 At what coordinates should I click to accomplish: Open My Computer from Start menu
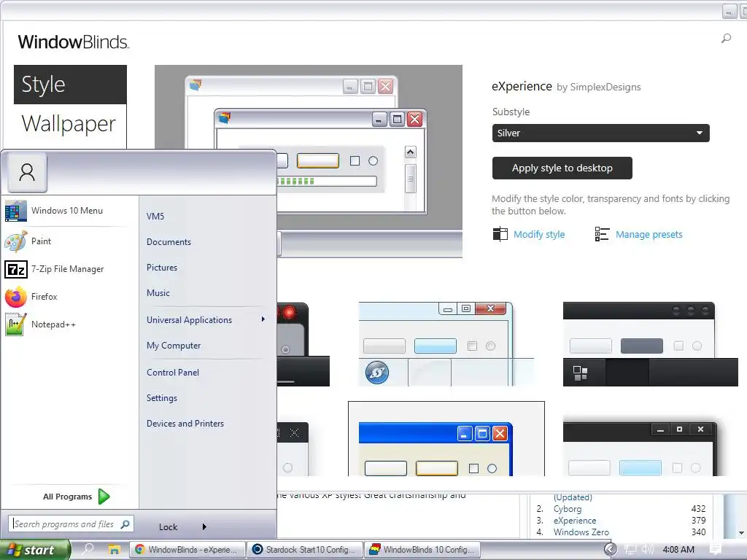tap(174, 345)
